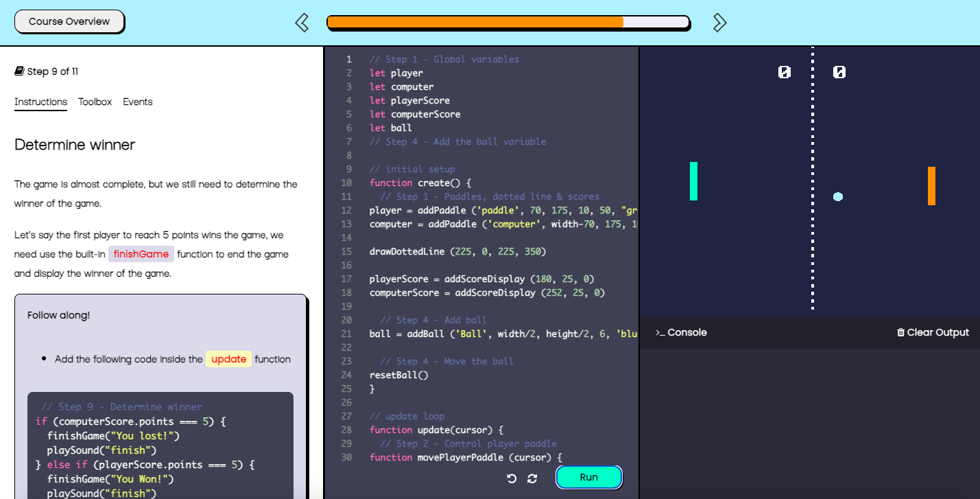Click the player score display
The width and height of the screenshot is (980, 499).
pos(785,72)
